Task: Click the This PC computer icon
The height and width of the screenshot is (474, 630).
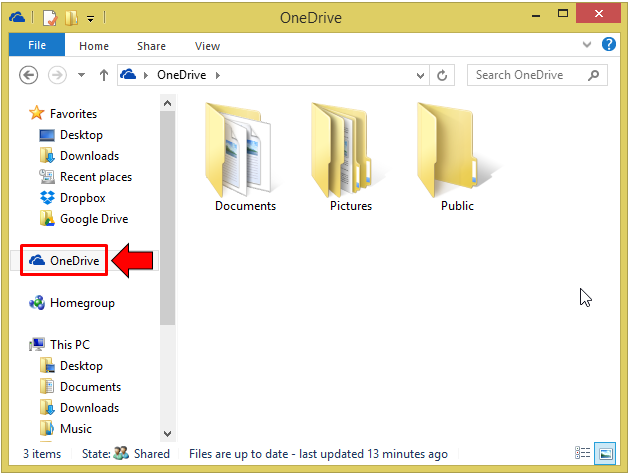Action: (x=37, y=344)
